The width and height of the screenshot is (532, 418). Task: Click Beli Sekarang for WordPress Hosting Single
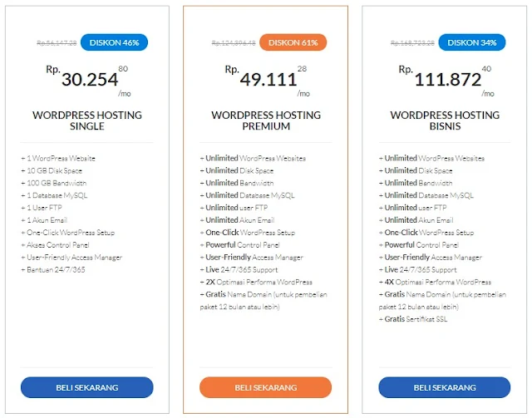(86, 387)
